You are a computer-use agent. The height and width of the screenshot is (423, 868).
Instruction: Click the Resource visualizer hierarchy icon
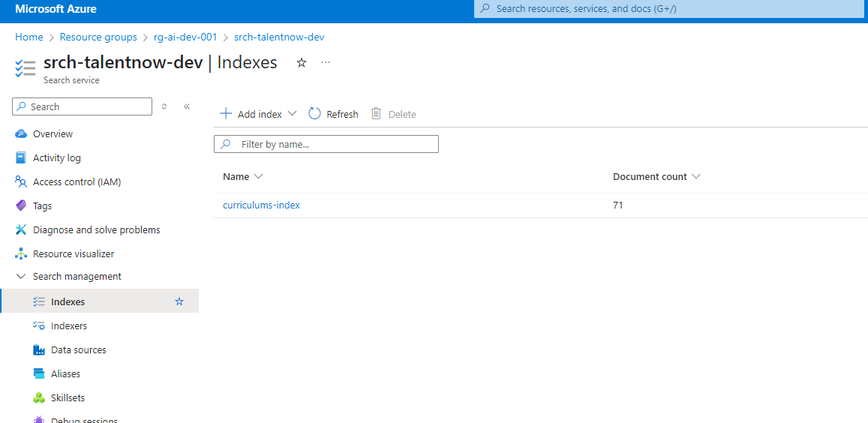pos(21,254)
